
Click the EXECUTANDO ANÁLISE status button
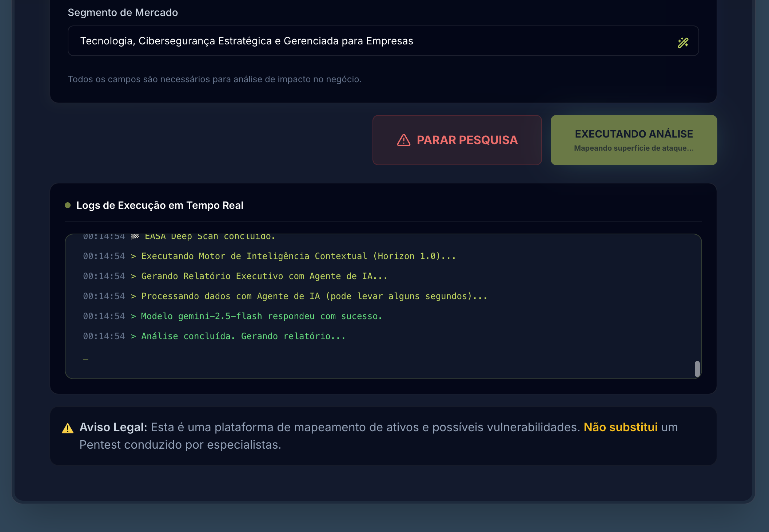click(634, 140)
